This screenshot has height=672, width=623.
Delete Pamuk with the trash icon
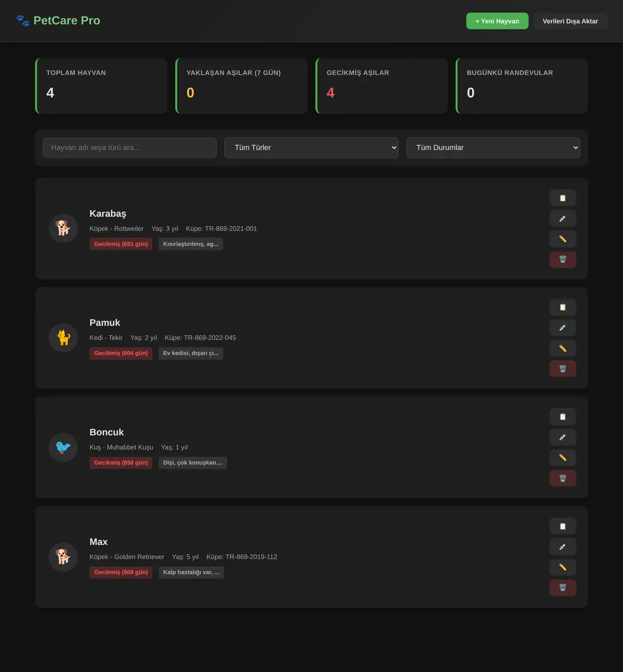(x=563, y=369)
